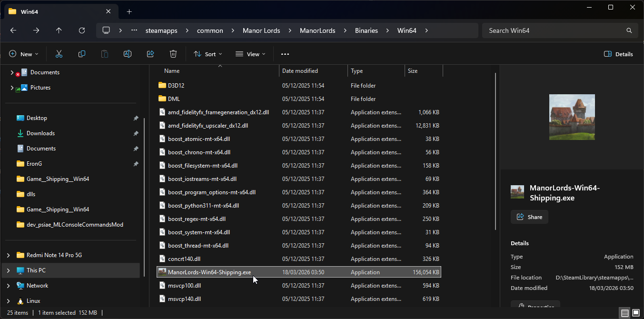Switch to details list view in status bar
The image size is (644, 319).
[x=624, y=313]
